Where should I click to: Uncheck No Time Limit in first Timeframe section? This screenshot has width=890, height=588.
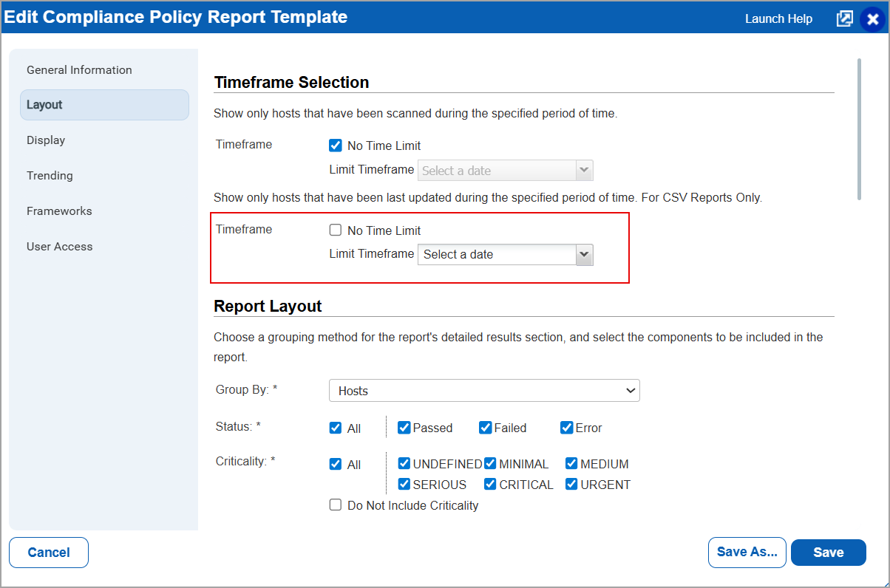coord(336,145)
